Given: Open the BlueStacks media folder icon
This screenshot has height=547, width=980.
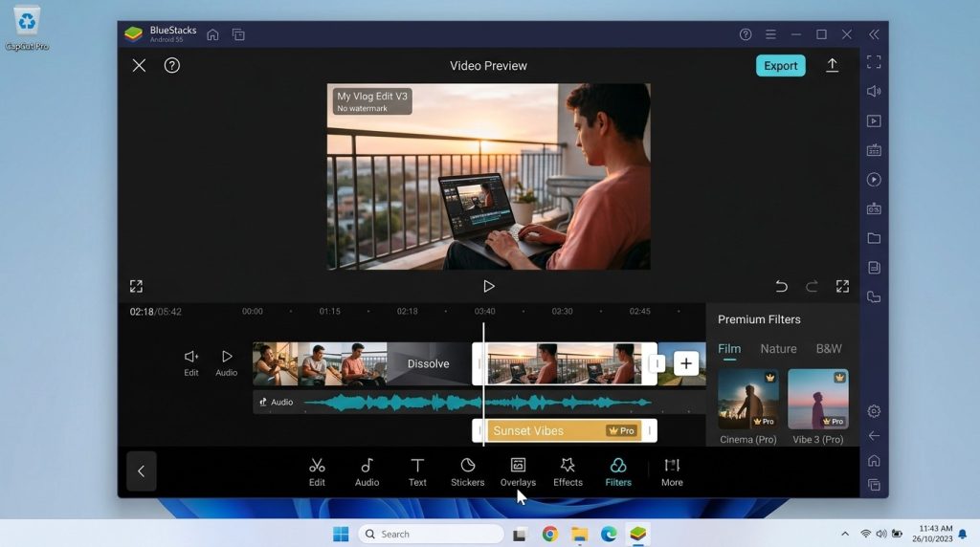Looking at the screenshot, I should (x=874, y=238).
